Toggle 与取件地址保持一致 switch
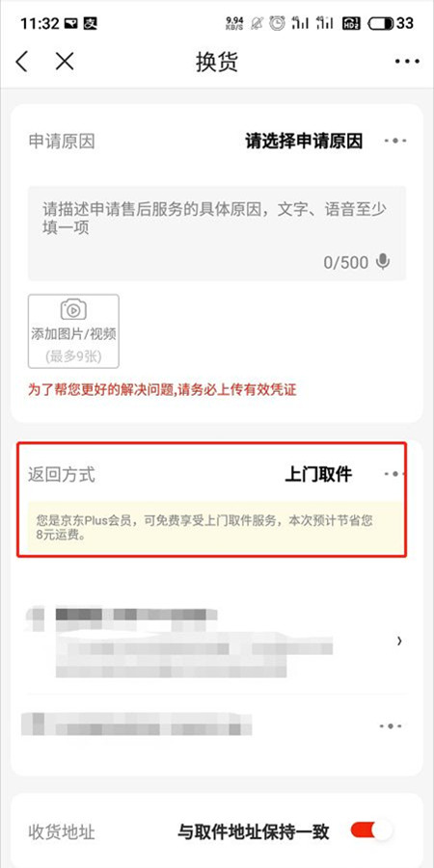Image resolution: width=434 pixels, height=868 pixels. [371, 830]
